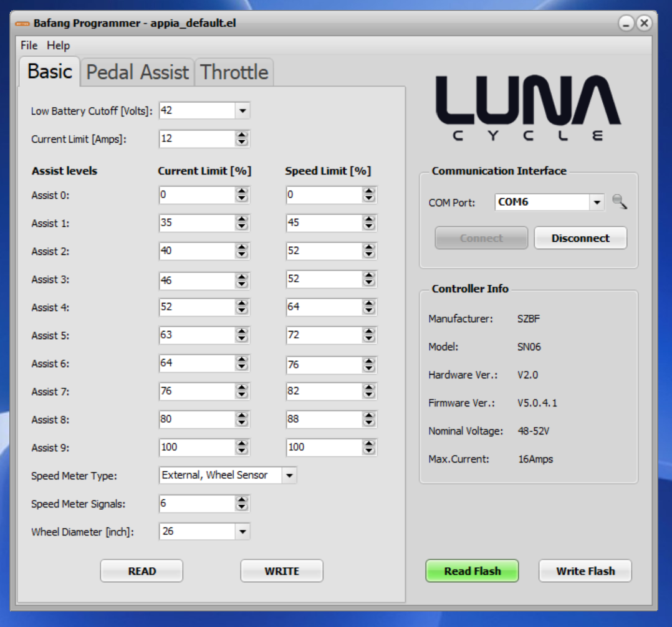
Task: Click the Assist 2 speed limit stepper
Action: [x=369, y=251]
